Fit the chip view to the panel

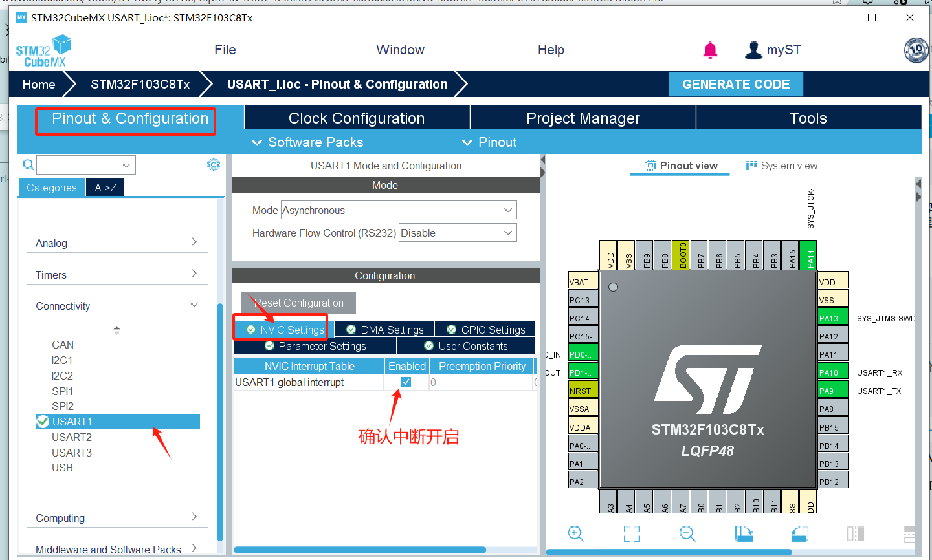[632, 533]
